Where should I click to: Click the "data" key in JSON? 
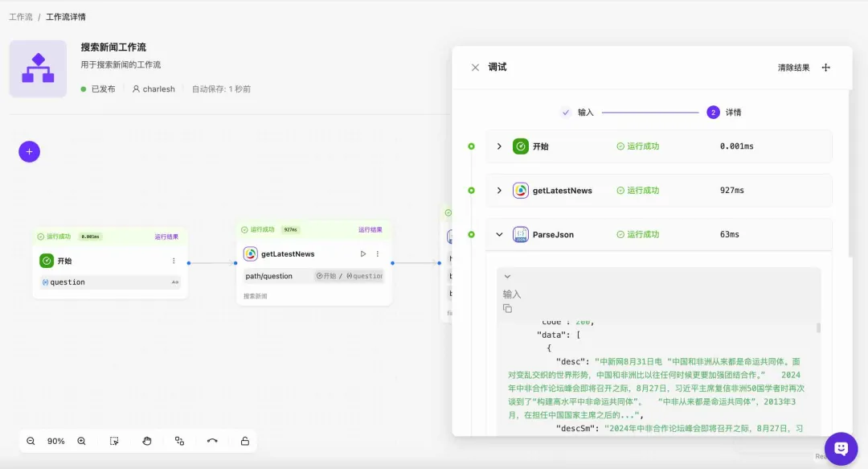553,335
